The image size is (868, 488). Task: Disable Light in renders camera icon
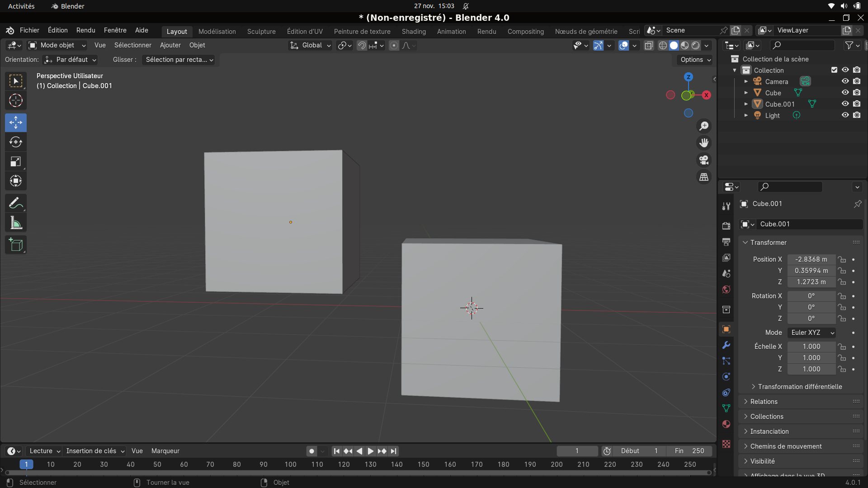[x=857, y=115]
